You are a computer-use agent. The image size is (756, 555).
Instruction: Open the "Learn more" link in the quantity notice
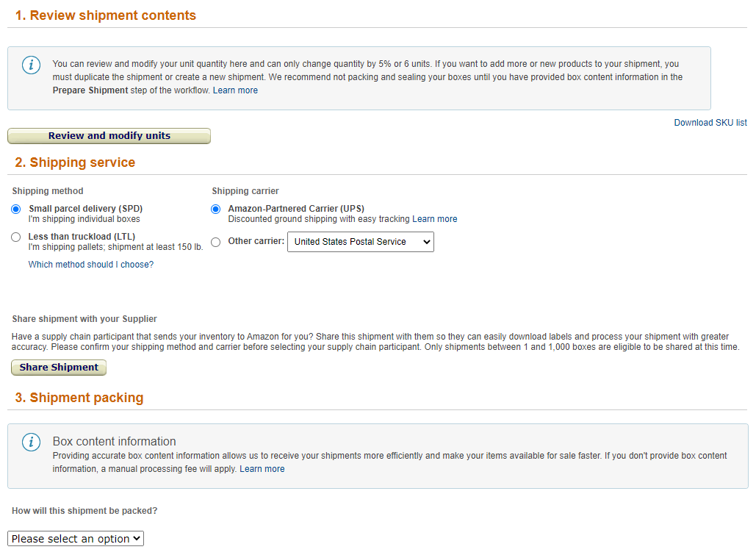point(235,90)
